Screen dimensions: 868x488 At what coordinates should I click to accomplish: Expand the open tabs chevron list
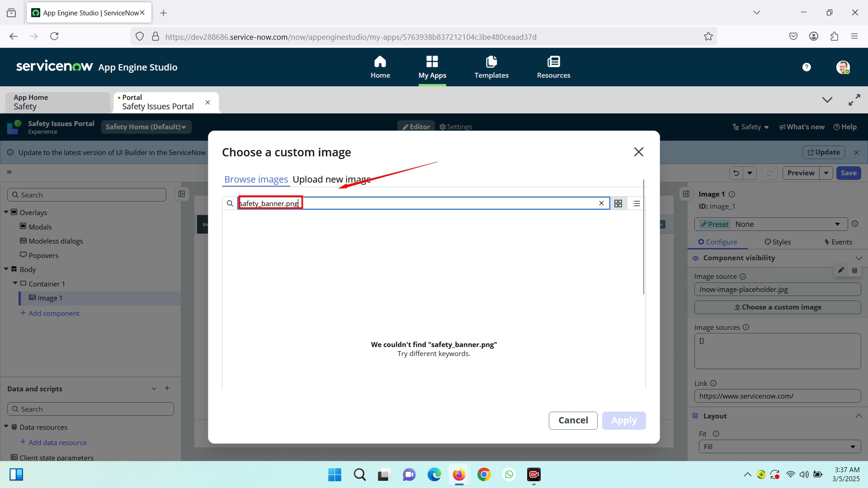click(x=827, y=100)
